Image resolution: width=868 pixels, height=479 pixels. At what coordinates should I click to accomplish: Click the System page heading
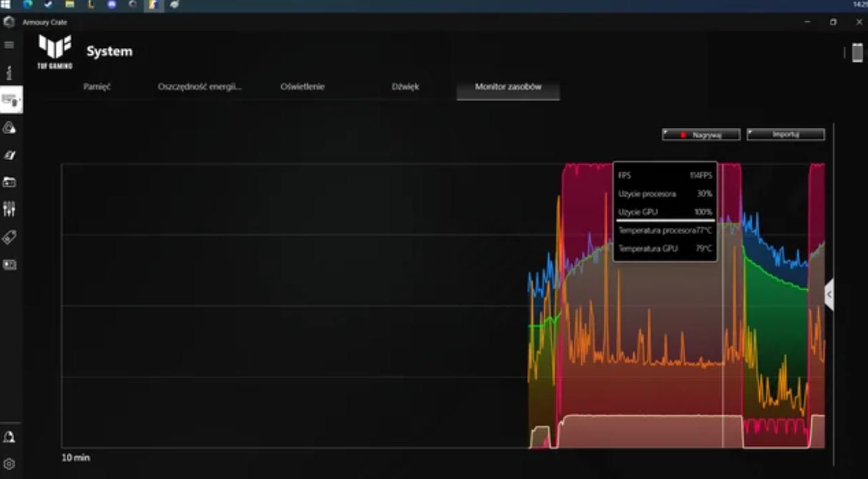click(109, 51)
